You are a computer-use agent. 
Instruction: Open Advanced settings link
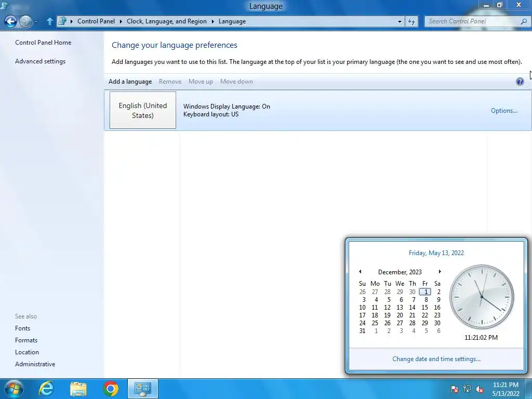(x=40, y=61)
